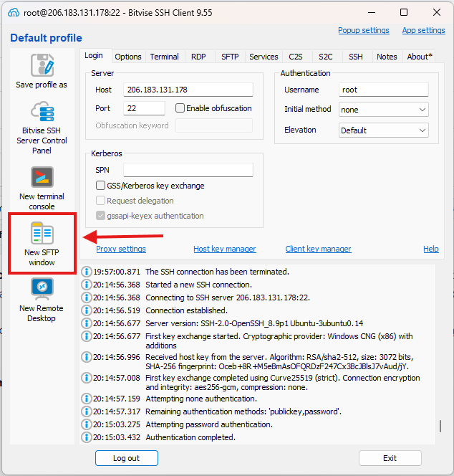Viewport: 454px width, 476px height.
Task: Toggle GSS/Kerberos key exchange checkbox
Action: [100, 186]
